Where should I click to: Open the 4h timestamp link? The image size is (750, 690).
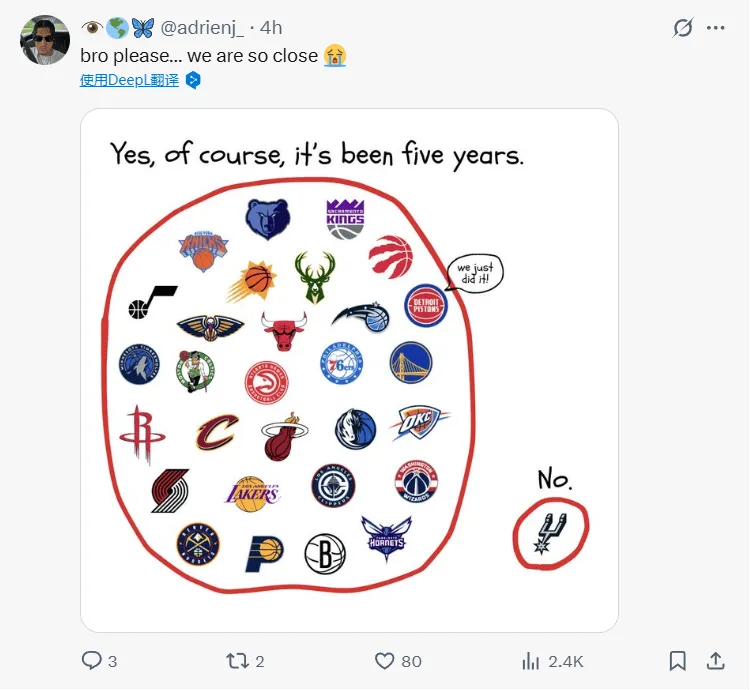click(271, 28)
